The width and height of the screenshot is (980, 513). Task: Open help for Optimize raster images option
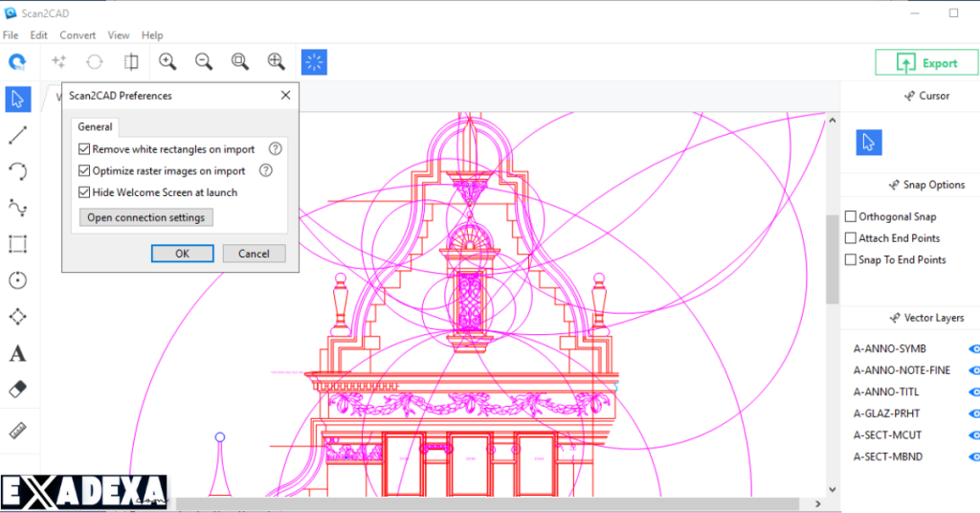pyautogui.click(x=266, y=170)
